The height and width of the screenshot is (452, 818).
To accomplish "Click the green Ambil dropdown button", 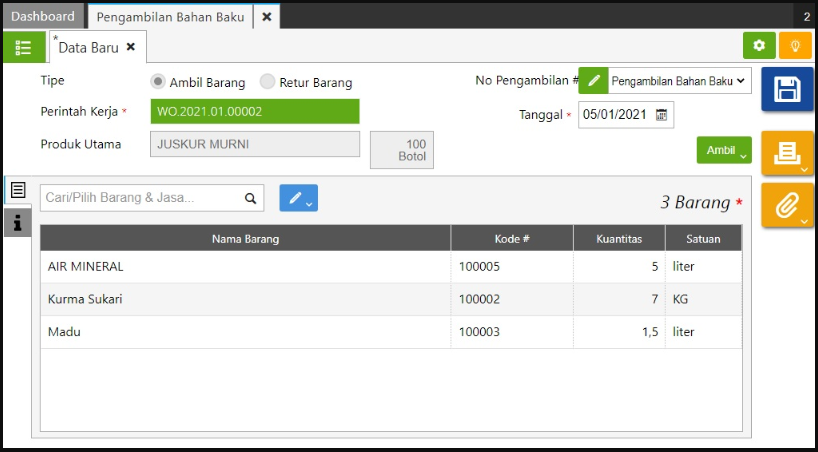I will tap(723, 150).
